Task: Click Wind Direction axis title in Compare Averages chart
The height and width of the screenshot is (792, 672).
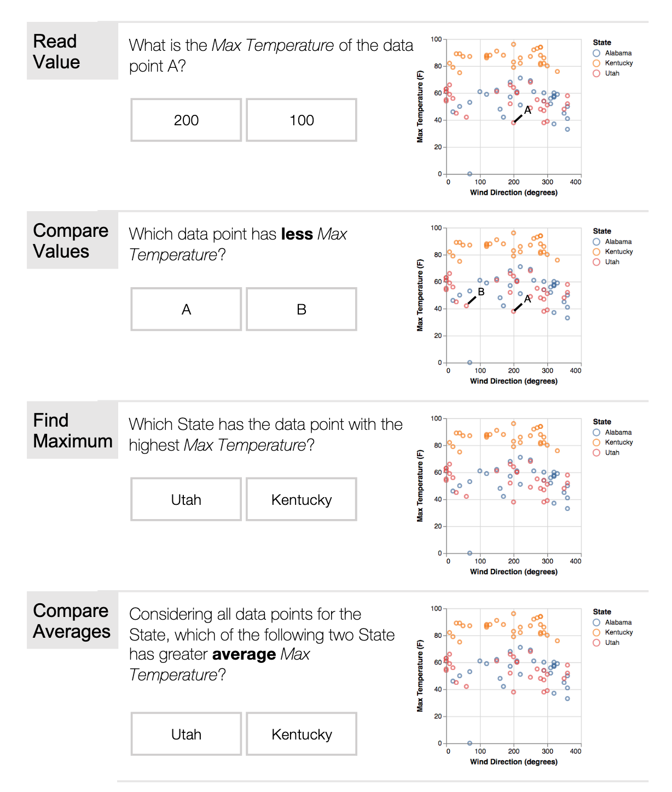Action: [x=513, y=761]
